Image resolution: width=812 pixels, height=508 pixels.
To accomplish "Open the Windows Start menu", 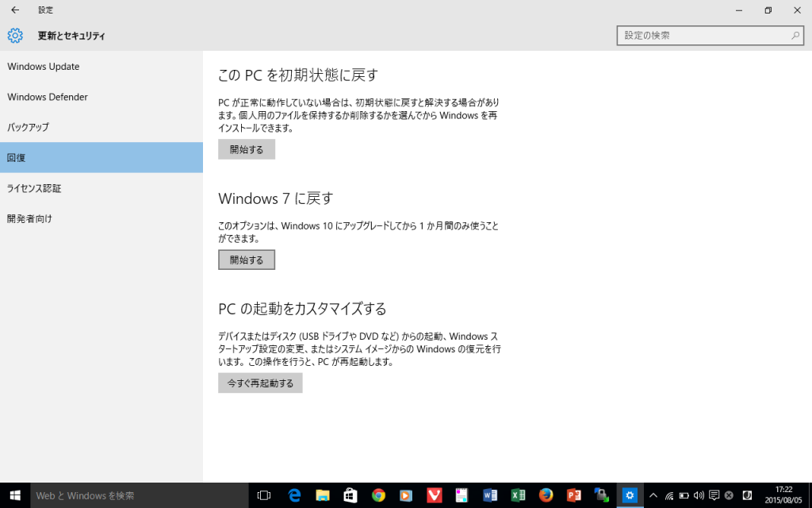I will pyautogui.click(x=15, y=495).
